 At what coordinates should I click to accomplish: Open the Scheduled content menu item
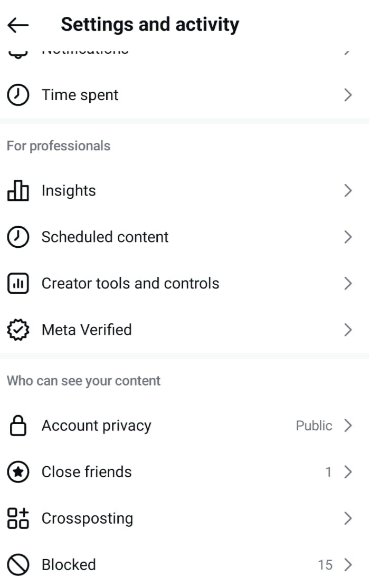tap(184, 237)
